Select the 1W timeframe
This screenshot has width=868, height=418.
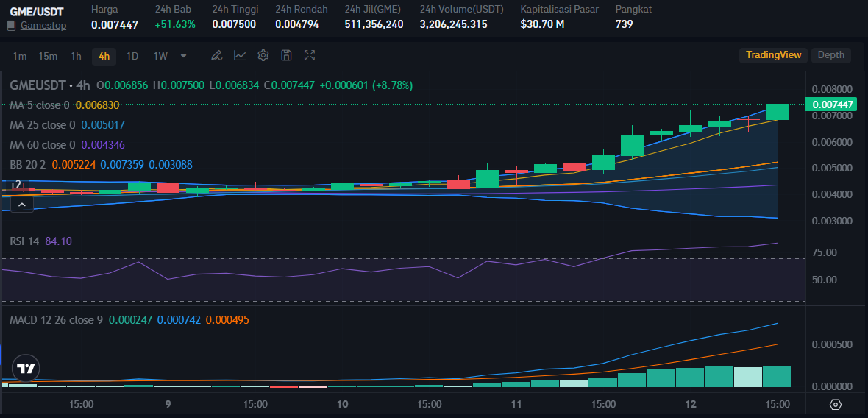tap(160, 55)
